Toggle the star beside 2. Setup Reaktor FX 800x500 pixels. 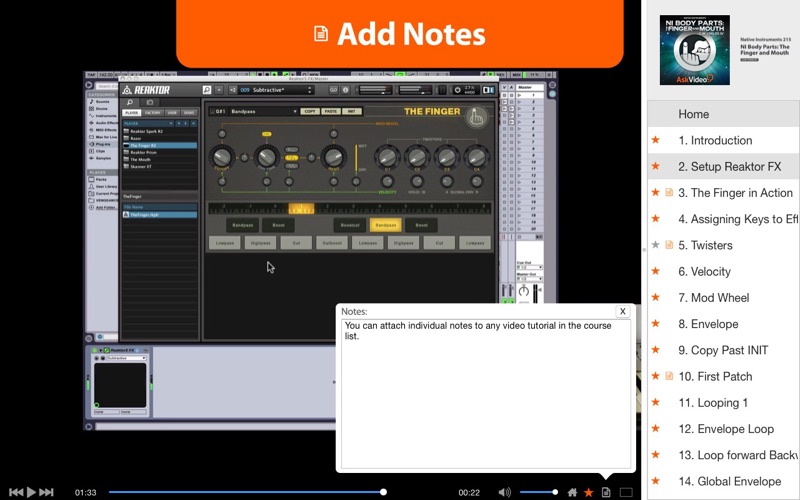coord(656,166)
